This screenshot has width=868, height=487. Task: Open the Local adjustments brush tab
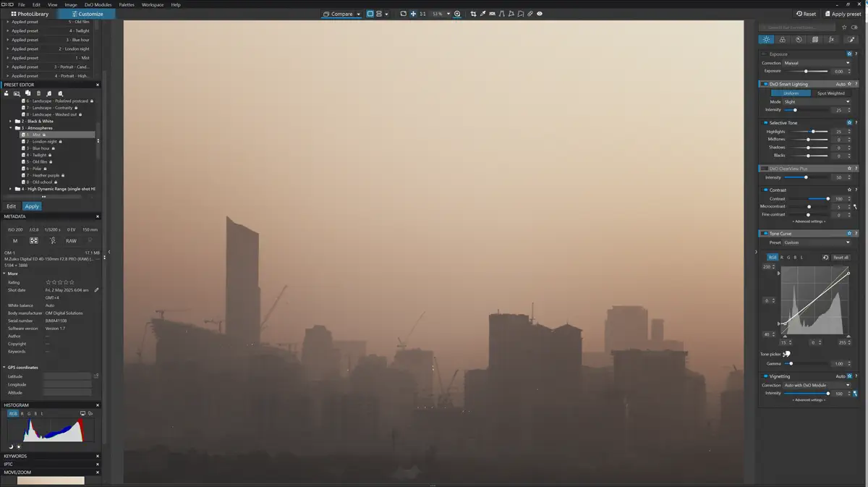pos(851,39)
